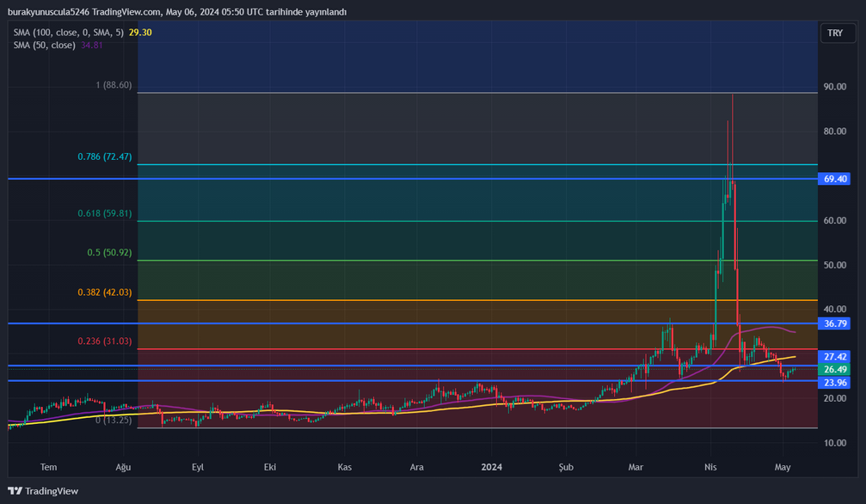
Task: Click the Mar month label on time axis
Action: pyautogui.click(x=636, y=467)
